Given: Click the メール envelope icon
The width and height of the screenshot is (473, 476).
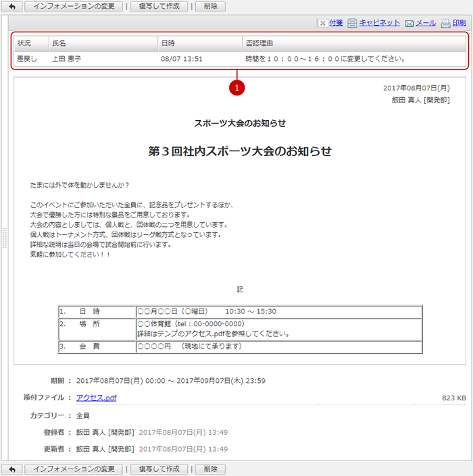Looking at the screenshot, I should (409, 24).
